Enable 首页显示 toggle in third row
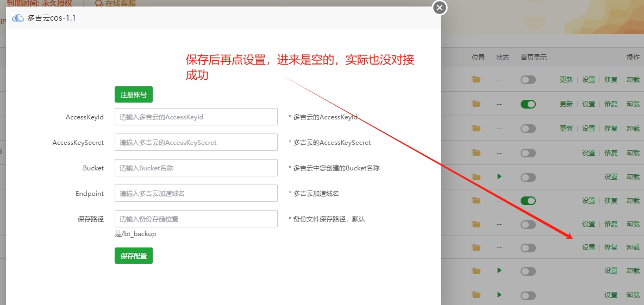The image size is (644, 305). point(528,129)
